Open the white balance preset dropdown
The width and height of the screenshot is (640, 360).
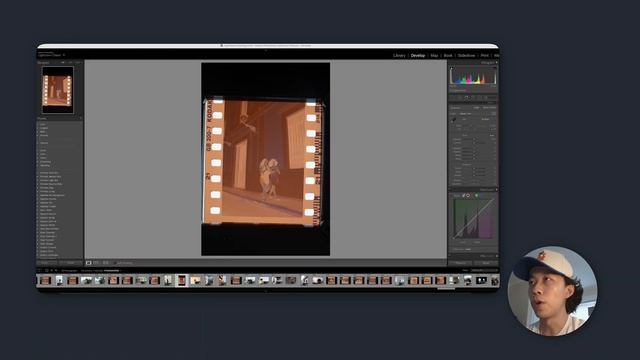click(x=486, y=119)
